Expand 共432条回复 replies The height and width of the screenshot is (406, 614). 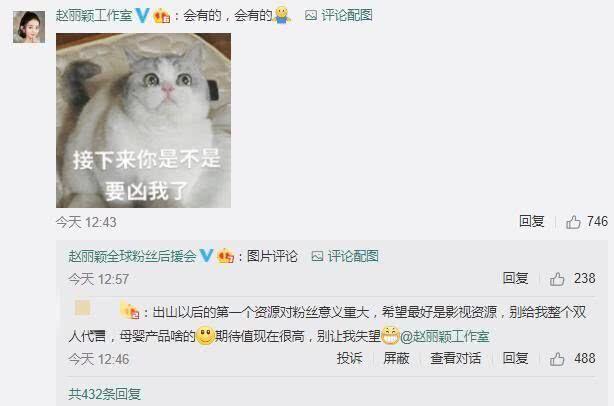(x=105, y=394)
